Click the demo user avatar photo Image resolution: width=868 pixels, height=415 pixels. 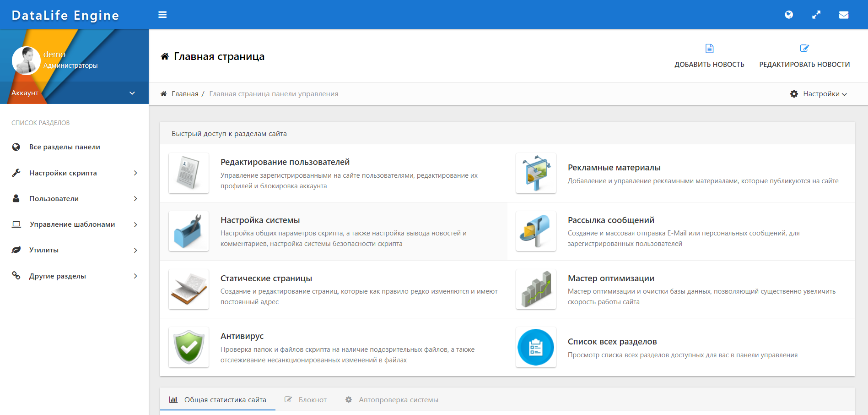click(x=26, y=60)
